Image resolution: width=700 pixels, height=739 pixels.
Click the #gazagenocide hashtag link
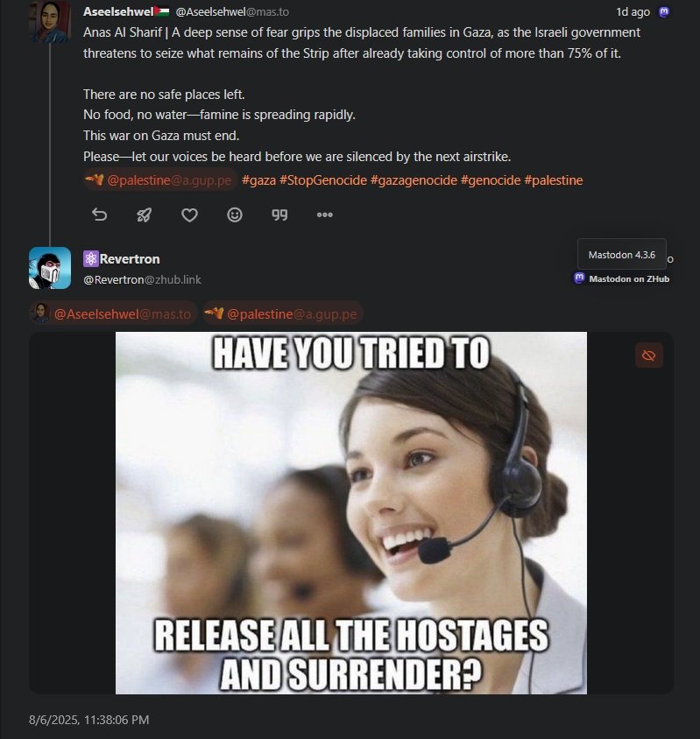point(414,180)
